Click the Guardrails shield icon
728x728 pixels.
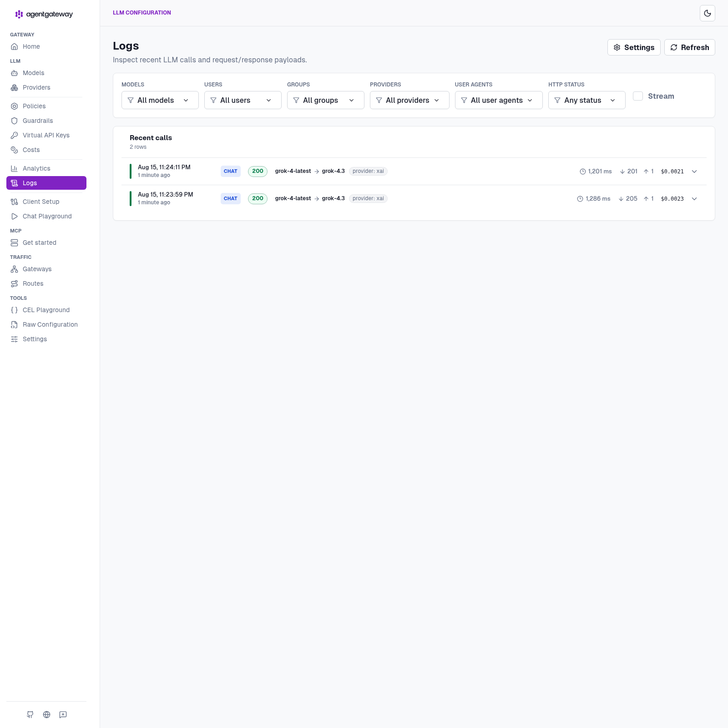[15, 121]
